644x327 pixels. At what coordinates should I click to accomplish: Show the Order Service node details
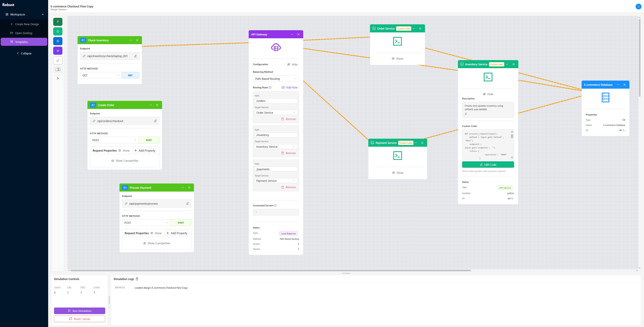click(397, 58)
